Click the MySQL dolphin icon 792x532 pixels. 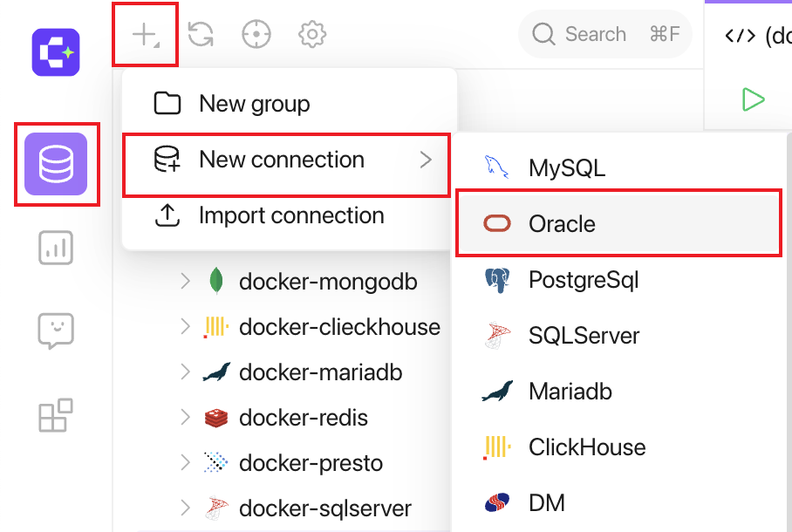tap(496, 167)
